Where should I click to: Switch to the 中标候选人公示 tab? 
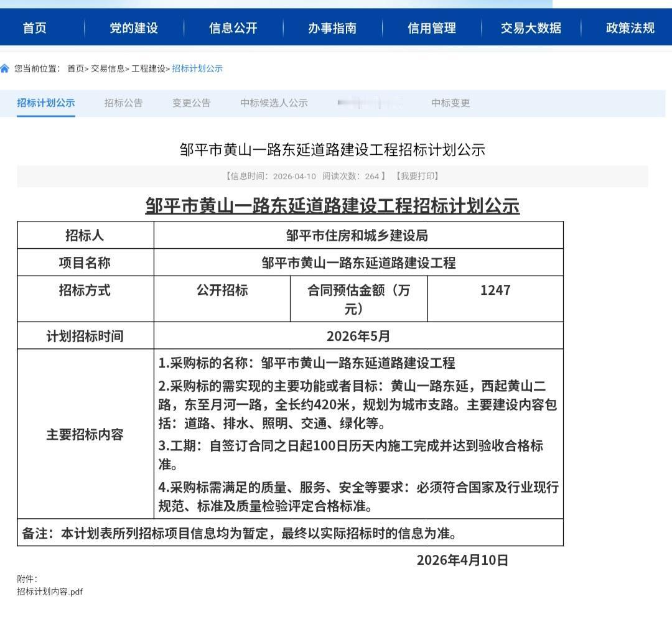click(x=274, y=103)
